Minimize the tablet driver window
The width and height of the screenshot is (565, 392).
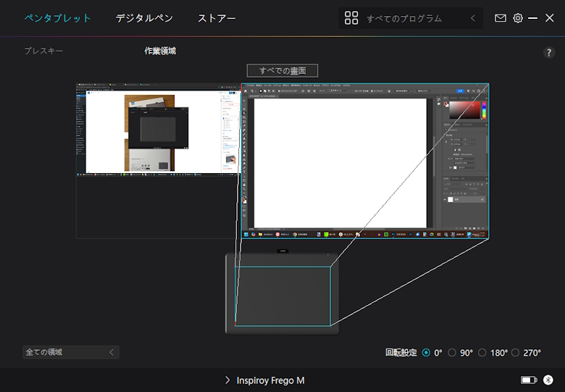click(x=533, y=18)
